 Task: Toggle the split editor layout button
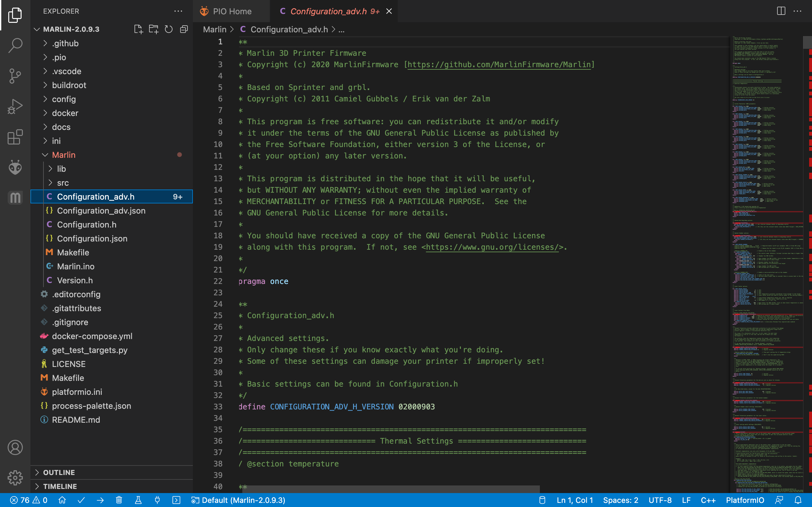tap(781, 11)
